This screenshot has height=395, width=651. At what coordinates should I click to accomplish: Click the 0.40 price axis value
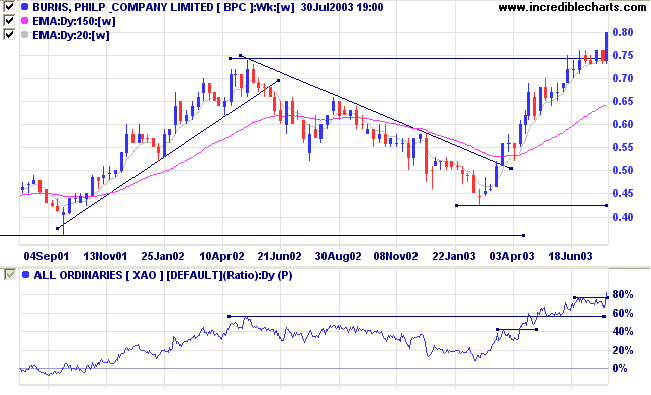(623, 217)
